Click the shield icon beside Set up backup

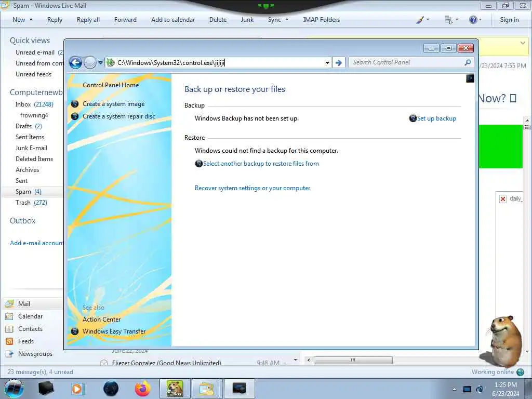coord(413,118)
